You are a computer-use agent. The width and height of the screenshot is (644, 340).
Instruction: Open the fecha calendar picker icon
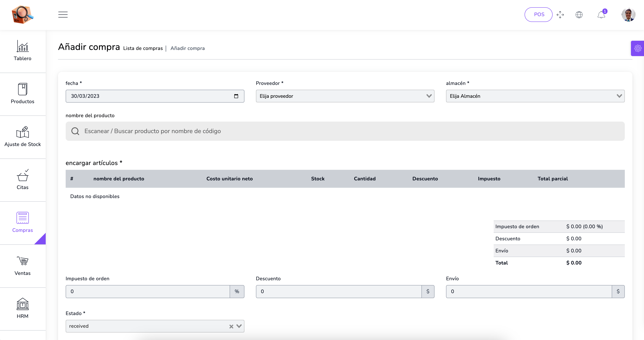(x=236, y=96)
